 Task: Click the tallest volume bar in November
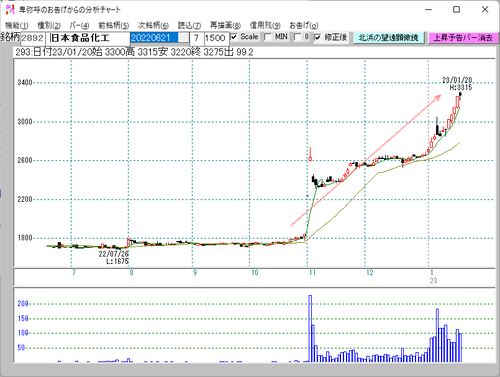(310, 328)
